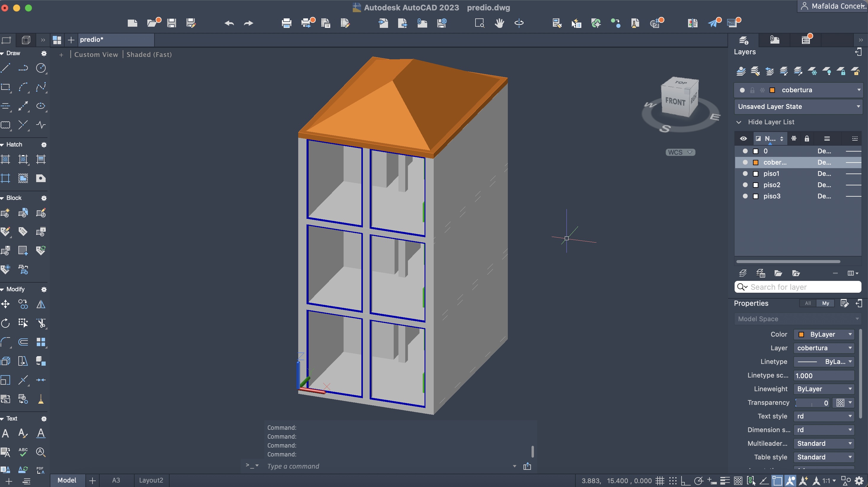This screenshot has height=487, width=868.
Task: Click the Hatch tool icon
Action: tap(5, 159)
